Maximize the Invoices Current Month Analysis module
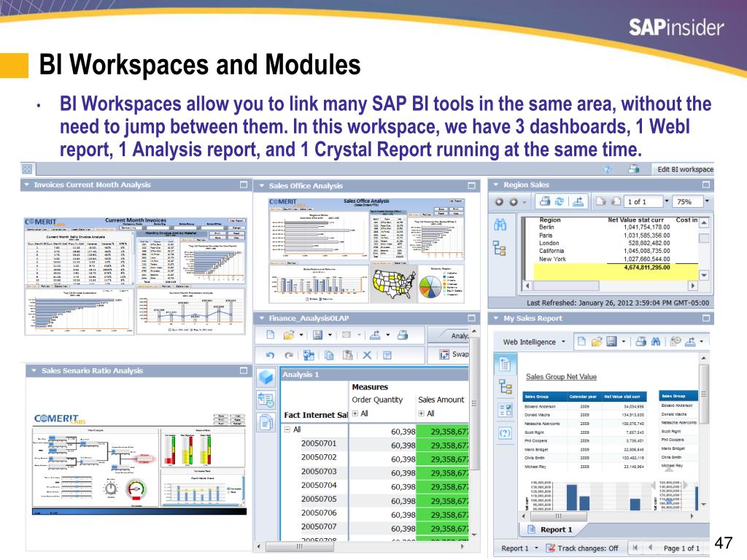The height and width of the screenshot is (560, 747). [244, 184]
